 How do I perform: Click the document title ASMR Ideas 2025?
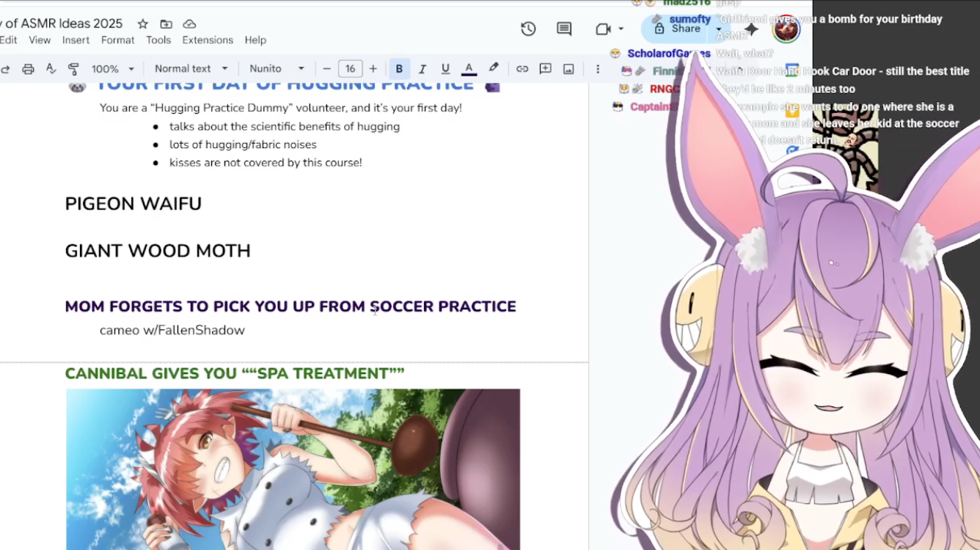62,24
